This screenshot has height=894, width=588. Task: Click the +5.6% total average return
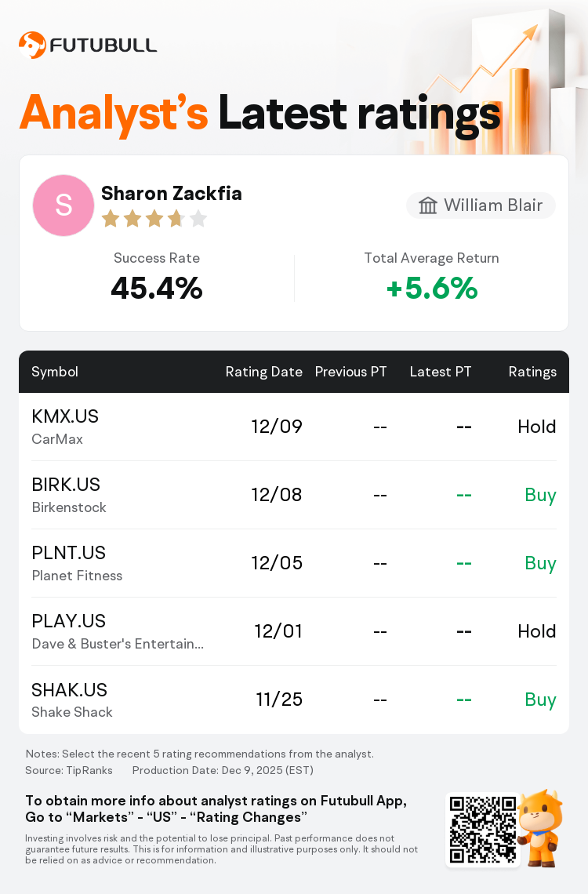click(x=431, y=289)
